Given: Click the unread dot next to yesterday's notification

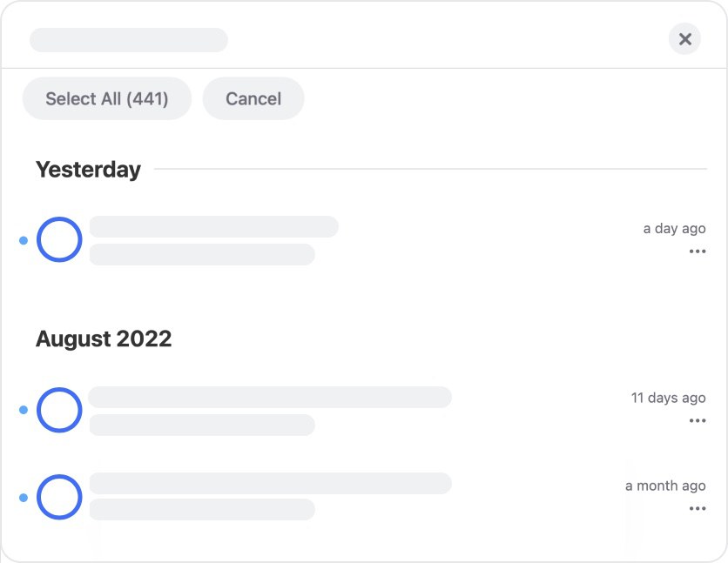Looking at the screenshot, I should tap(23, 239).
